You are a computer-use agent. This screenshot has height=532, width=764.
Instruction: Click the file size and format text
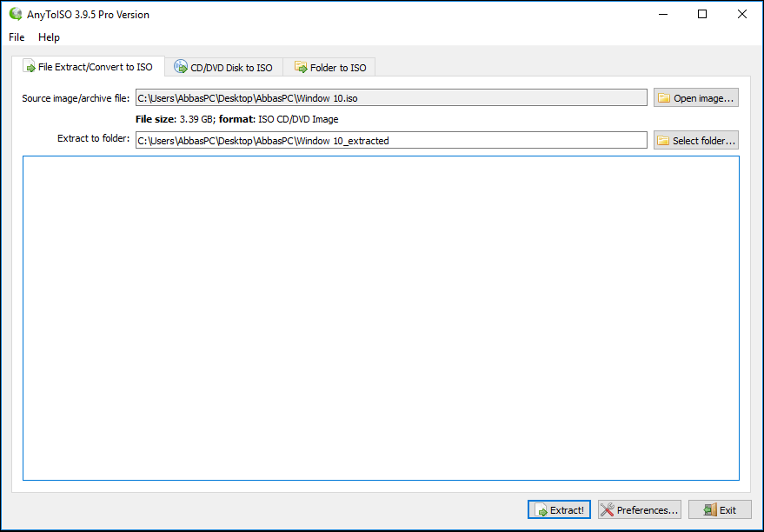tap(236, 119)
